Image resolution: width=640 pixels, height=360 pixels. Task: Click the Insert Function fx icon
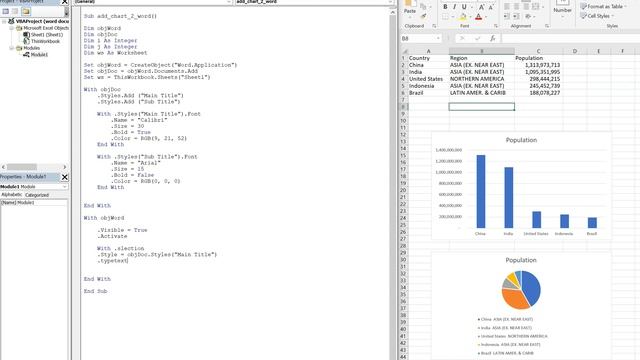point(493,38)
